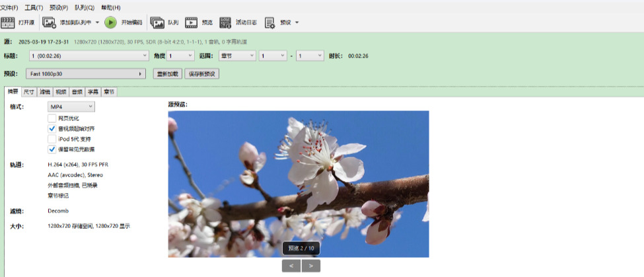
Task: Open the Queue (队列) menu in menu bar
Action: [x=84, y=8]
